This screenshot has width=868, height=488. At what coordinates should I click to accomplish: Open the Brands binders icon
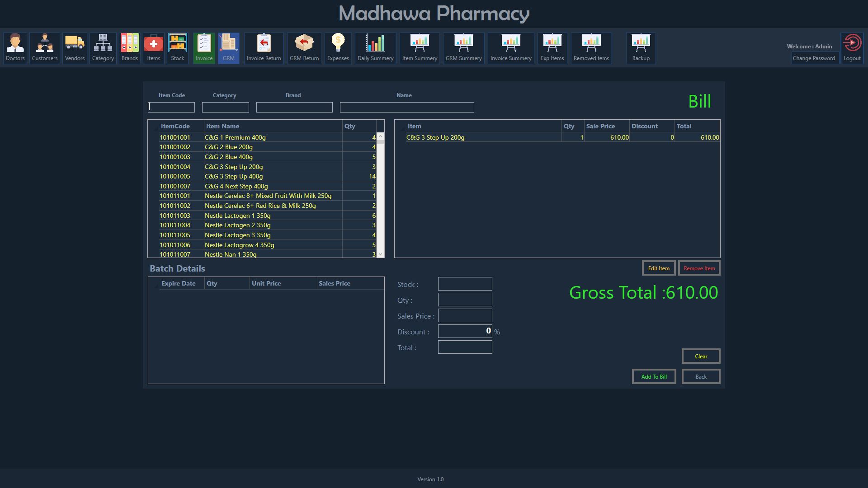coord(130,48)
